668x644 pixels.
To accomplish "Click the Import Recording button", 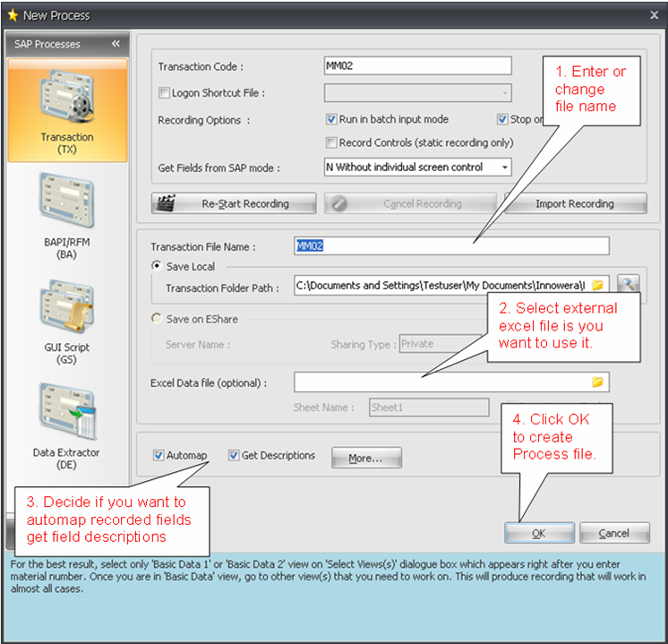I will click(x=575, y=203).
